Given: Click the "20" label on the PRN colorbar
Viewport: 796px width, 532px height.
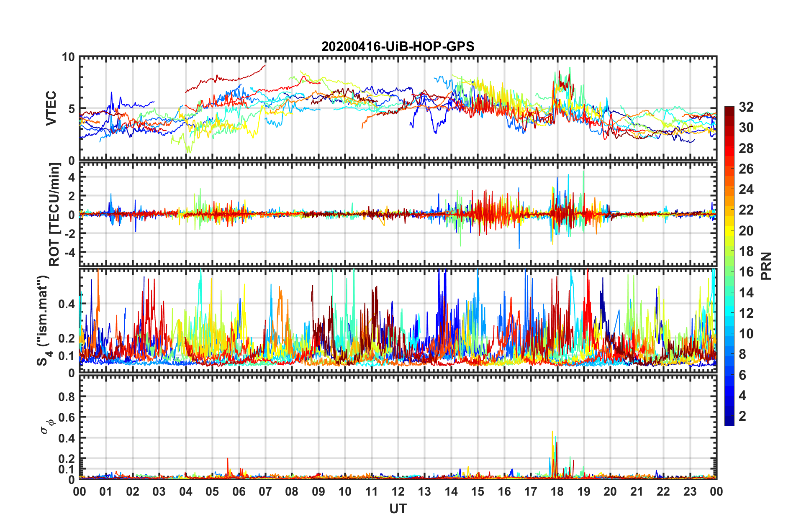Looking at the screenshot, I should [745, 231].
